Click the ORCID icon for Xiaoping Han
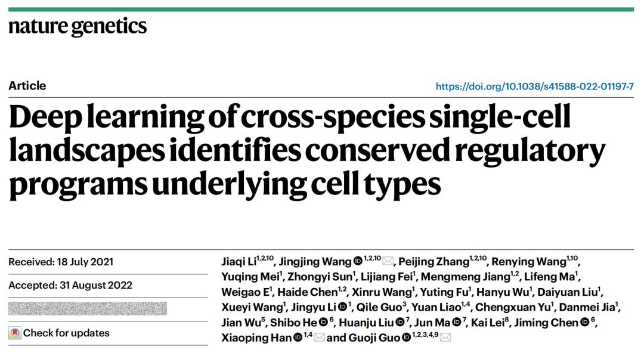The image size is (644, 353). 298,338
